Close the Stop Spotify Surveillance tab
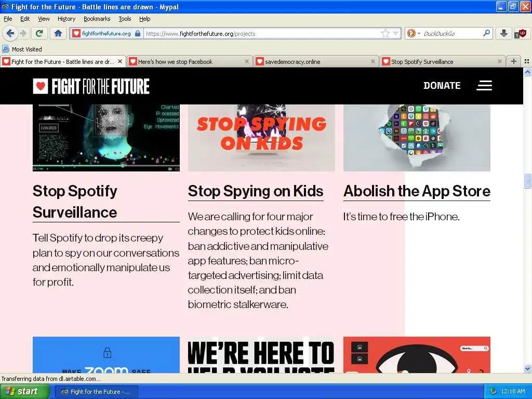 pyautogui.click(x=499, y=61)
